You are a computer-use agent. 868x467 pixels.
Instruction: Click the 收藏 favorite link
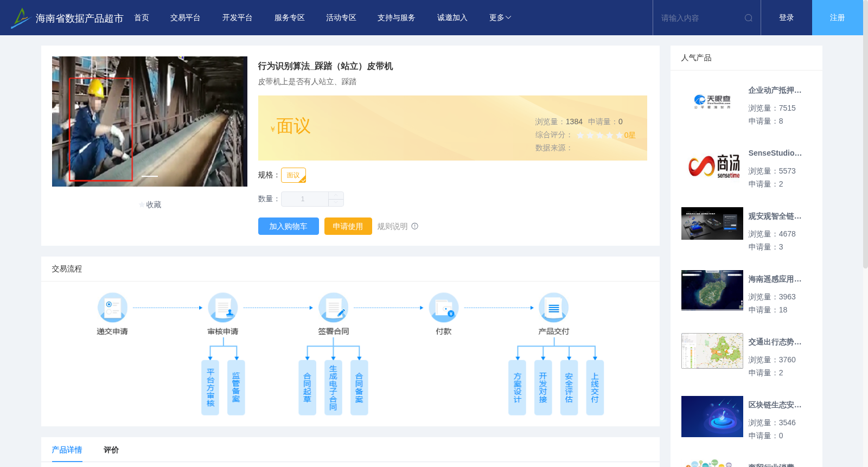pyautogui.click(x=154, y=205)
